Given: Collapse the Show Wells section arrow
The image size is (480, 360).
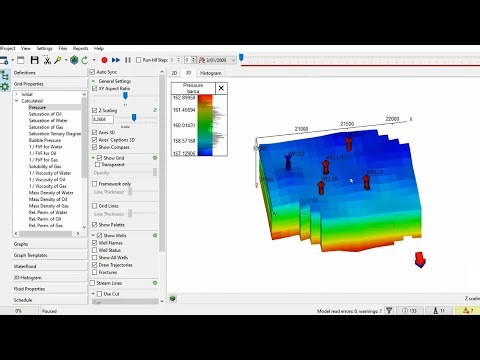Looking at the screenshot, I should (x=93, y=235).
